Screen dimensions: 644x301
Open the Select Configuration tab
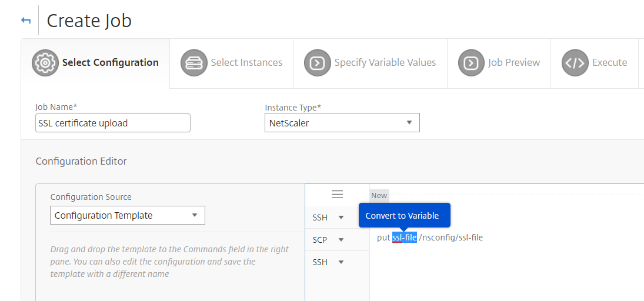95,63
